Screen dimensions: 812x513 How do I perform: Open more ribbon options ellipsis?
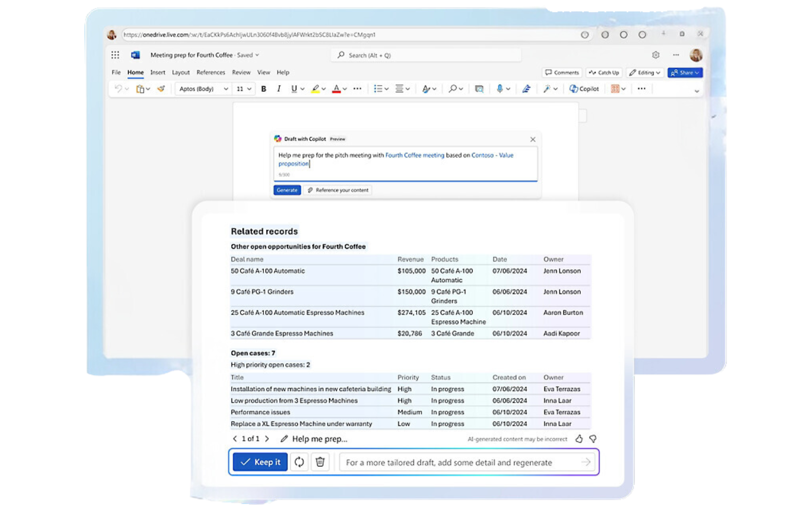(x=641, y=89)
